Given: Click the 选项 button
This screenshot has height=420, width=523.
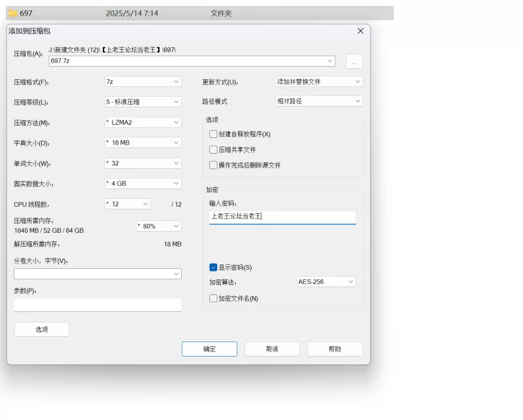Looking at the screenshot, I should coord(42,330).
